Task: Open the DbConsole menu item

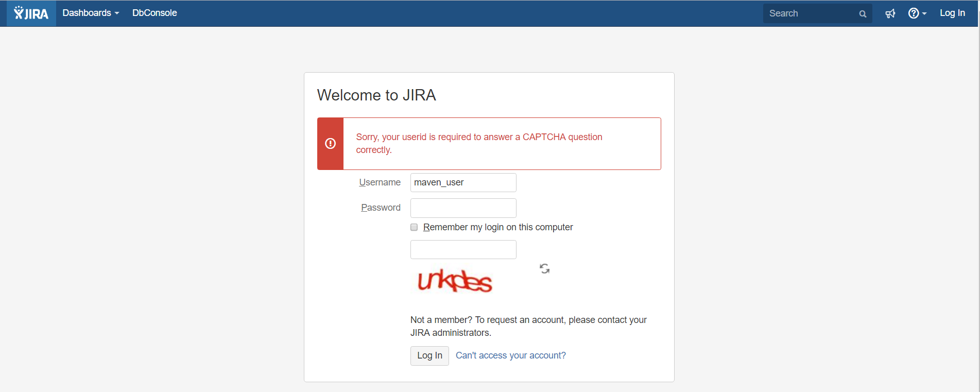Action: click(154, 13)
